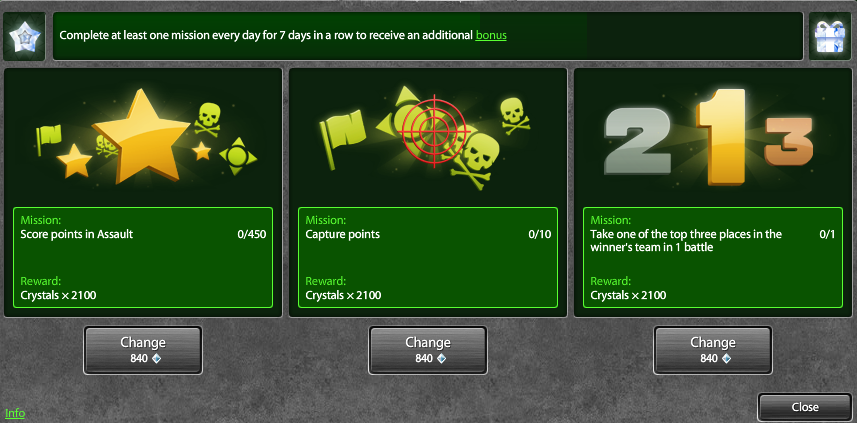The image size is (857, 423).
Task: Click the yellow directional arrows icon
Action: point(238,156)
